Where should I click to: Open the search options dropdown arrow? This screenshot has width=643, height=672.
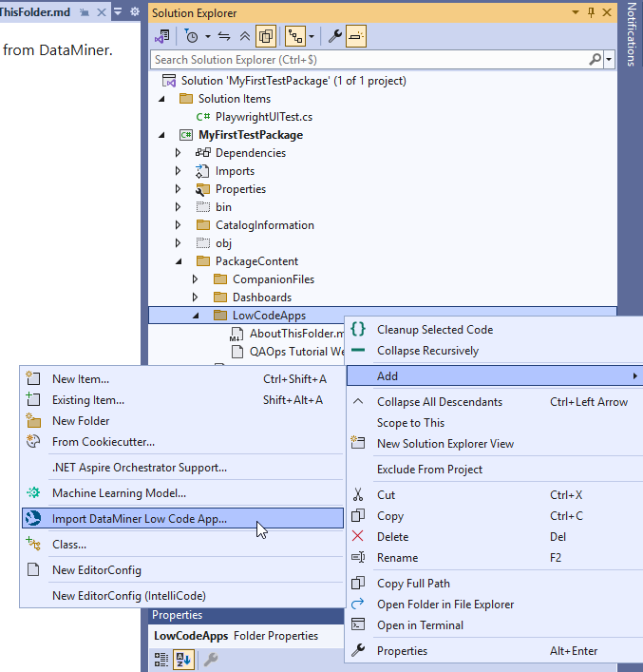pos(609,60)
